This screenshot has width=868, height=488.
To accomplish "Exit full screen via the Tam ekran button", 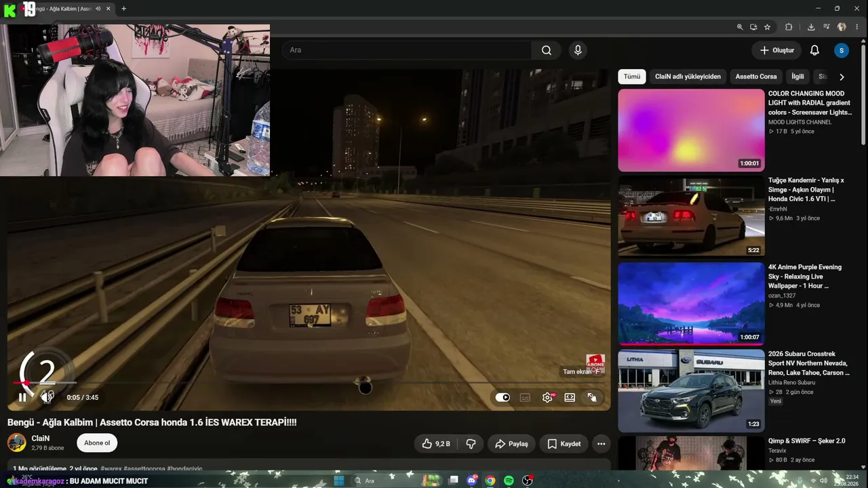I will [x=592, y=398].
